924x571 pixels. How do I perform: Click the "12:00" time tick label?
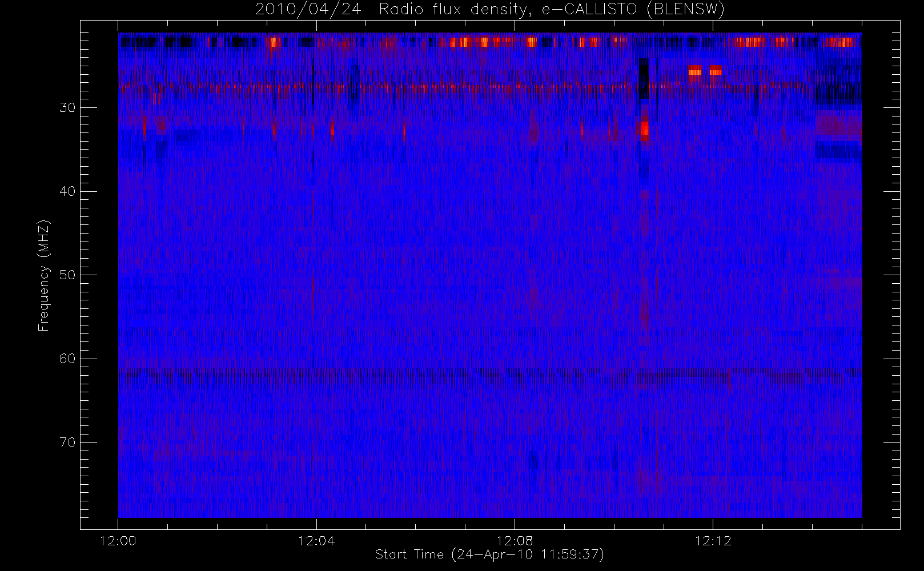(x=118, y=541)
